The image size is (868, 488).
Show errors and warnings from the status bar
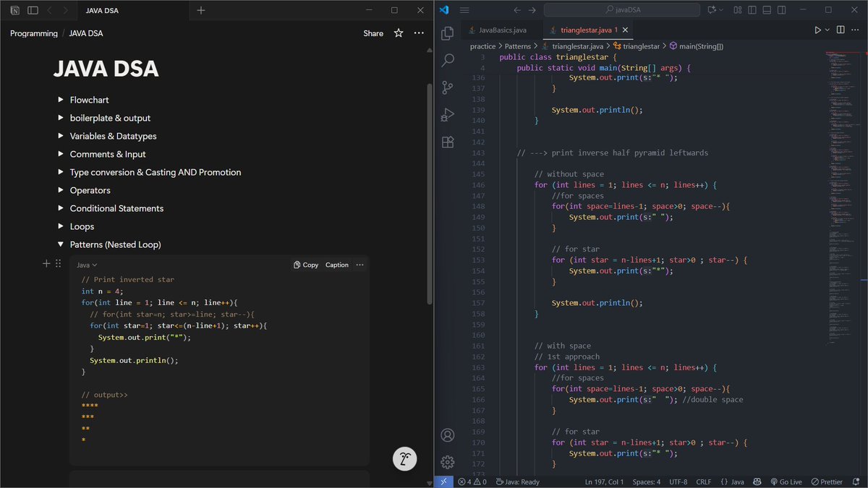click(x=472, y=481)
